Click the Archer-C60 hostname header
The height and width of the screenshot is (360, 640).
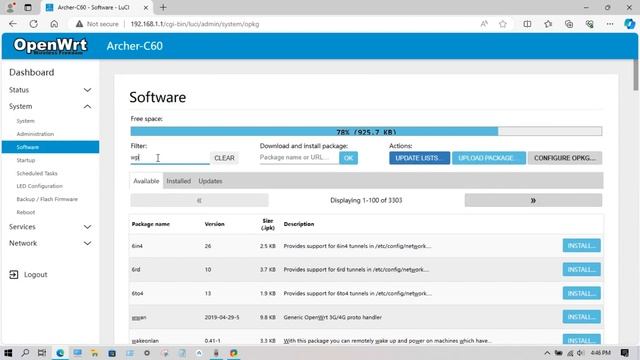(135, 46)
